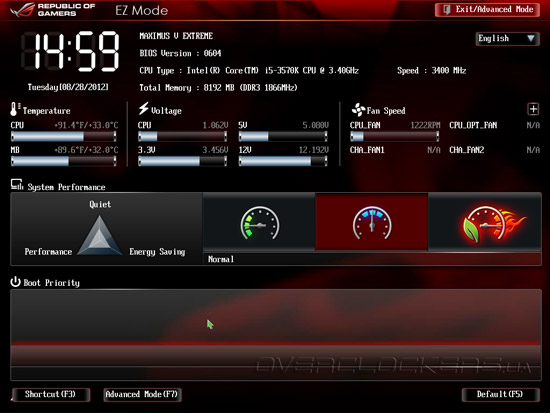Click the CHA_FAN2 label
Screen dimensions: 550x413
(x=467, y=150)
